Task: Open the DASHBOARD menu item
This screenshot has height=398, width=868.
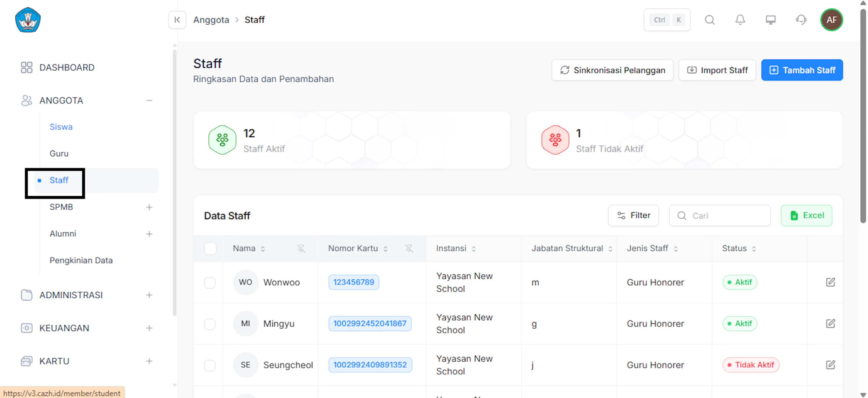Action: tap(67, 67)
